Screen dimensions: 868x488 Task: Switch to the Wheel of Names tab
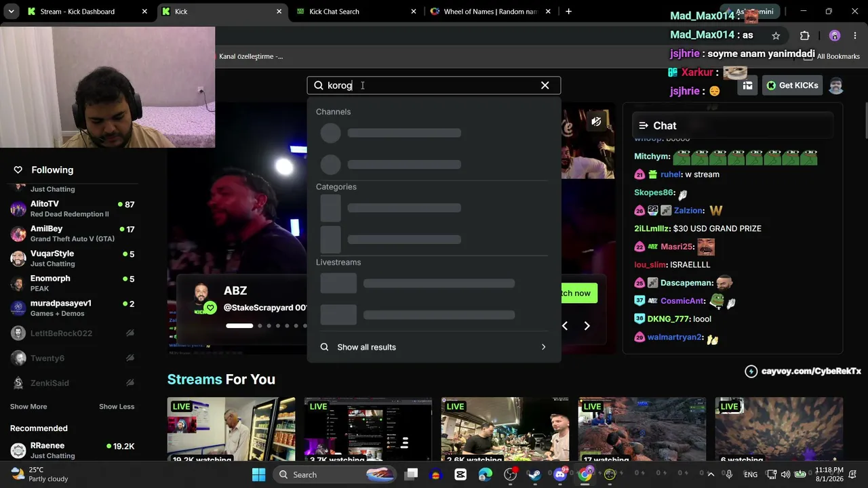click(x=490, y=12)
